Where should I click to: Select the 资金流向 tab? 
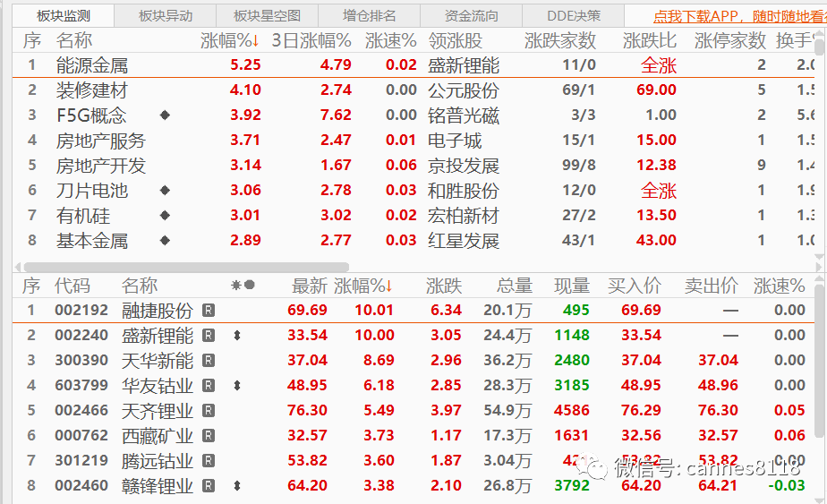471,16
